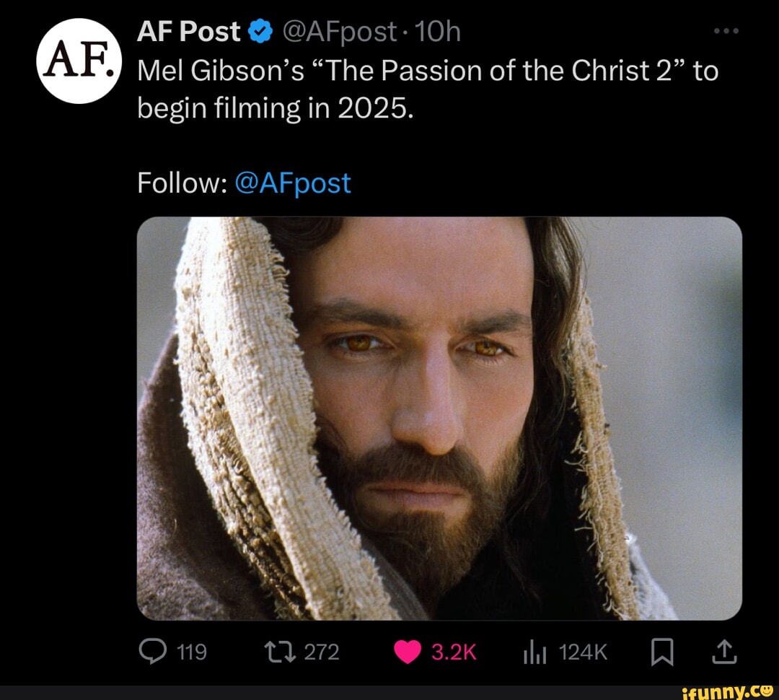Unlike the post via pink heart icon
779x700 pixels.
(408, 652)
